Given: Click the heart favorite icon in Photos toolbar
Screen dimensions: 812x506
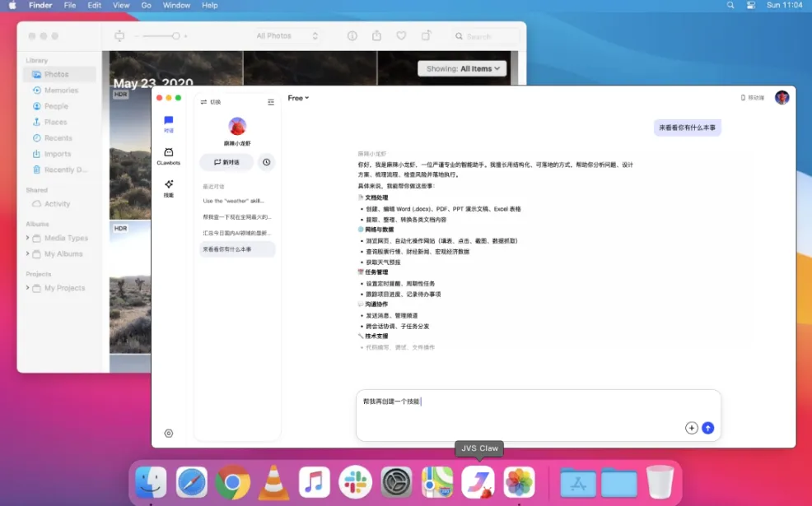Looking at the screenshot, I should click(401, 36).
